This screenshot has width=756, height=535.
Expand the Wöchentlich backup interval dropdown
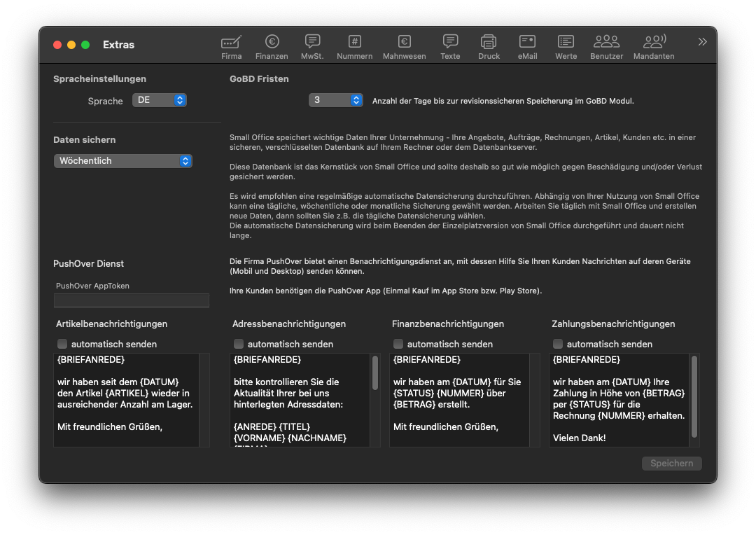coord(122,161)
